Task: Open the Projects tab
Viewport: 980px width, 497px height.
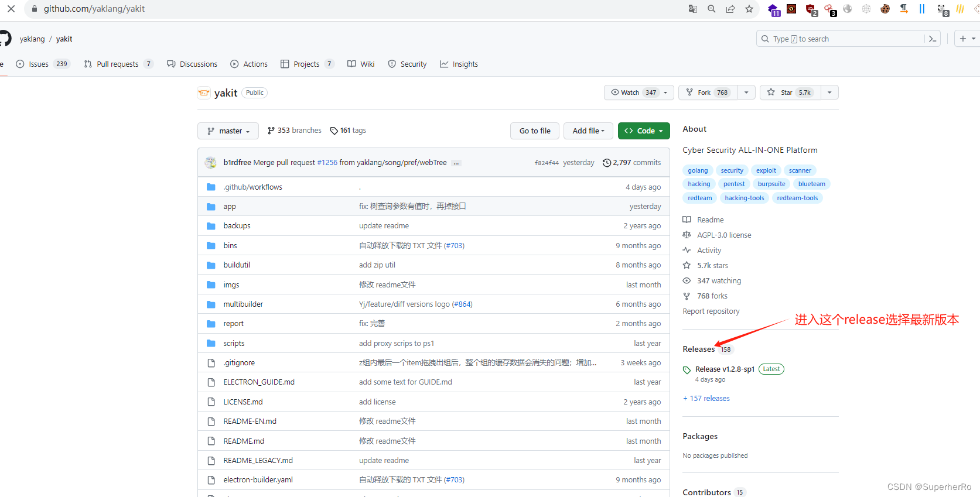Action: tap(308, 64)
